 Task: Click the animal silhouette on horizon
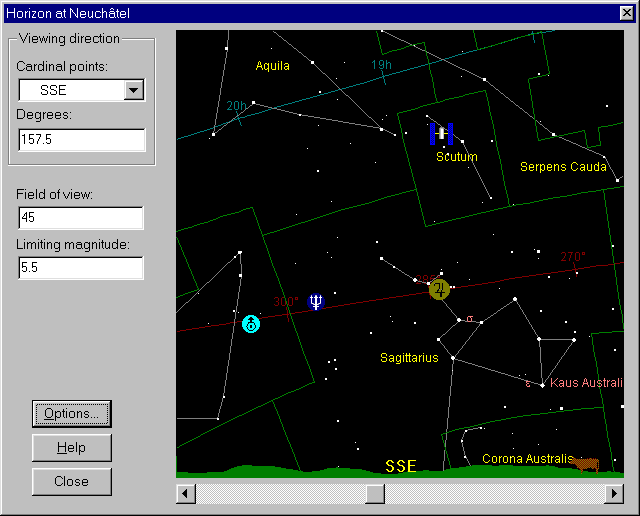(586, 463)
